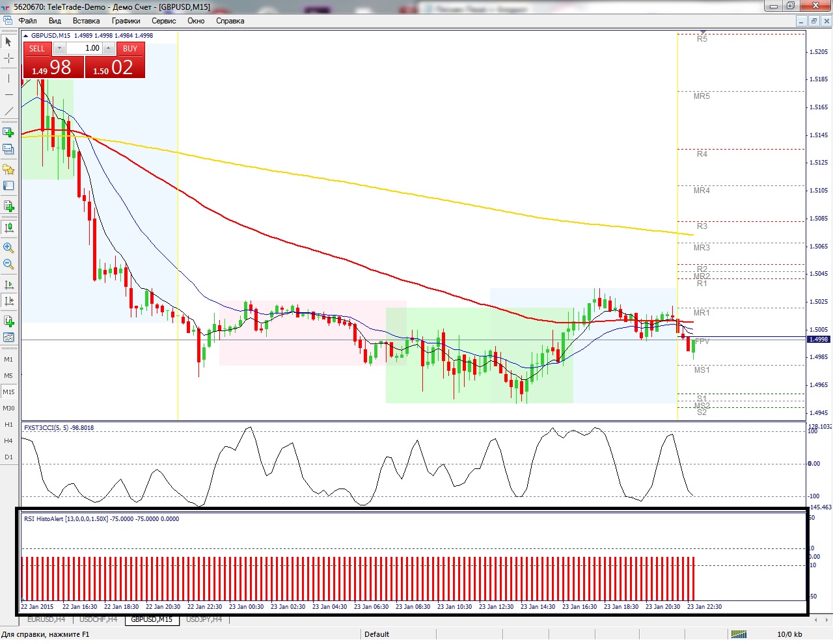Click the R5 pivot level label

[702, 39]
